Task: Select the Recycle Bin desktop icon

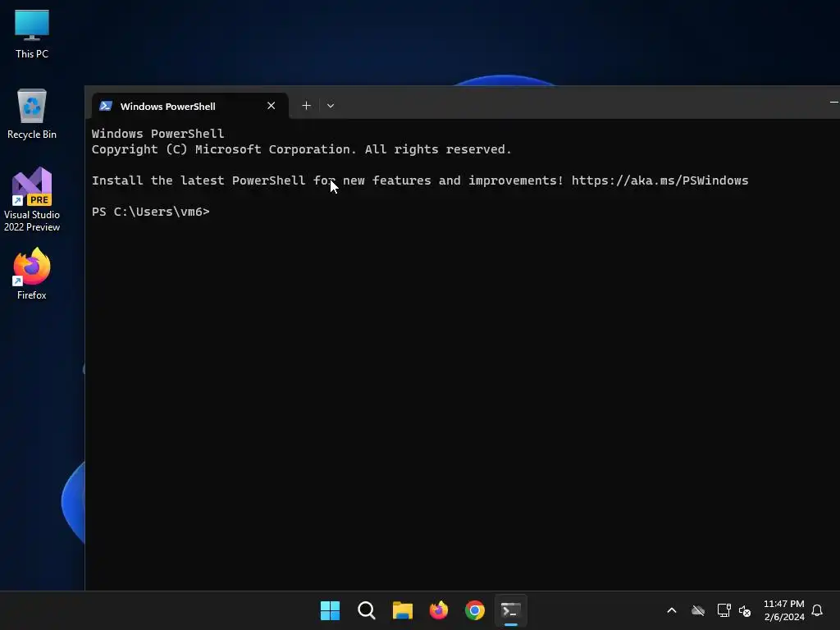Action: (32, 113)
